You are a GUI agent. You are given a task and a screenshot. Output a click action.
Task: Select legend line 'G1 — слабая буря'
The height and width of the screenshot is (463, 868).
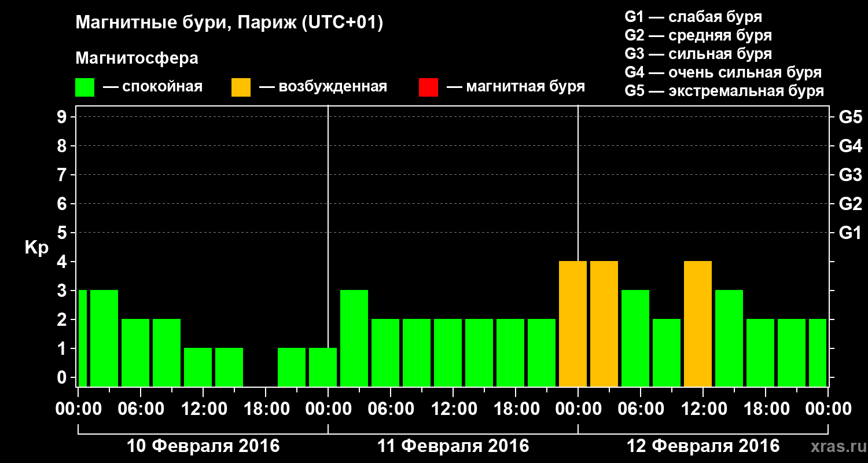point(693,17)
